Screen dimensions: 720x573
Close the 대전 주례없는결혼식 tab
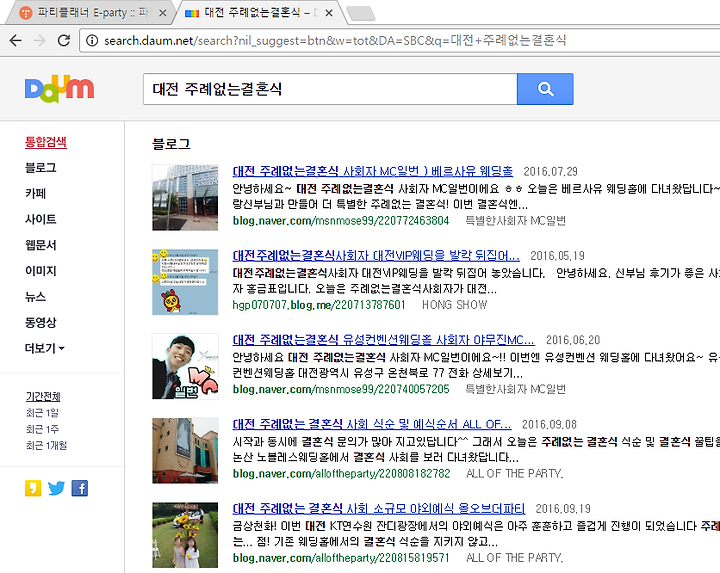pos(329,13)
